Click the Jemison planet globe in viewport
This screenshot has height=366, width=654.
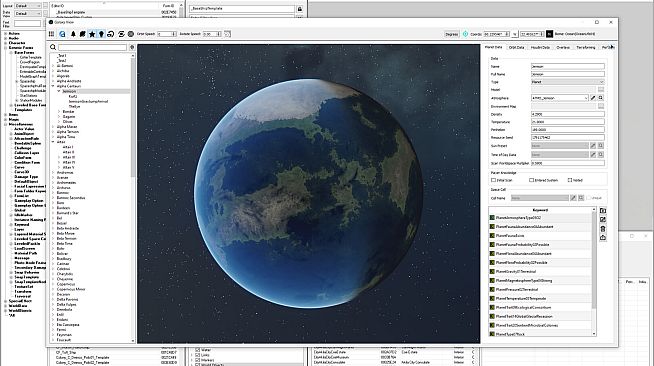tap(309, 193)
